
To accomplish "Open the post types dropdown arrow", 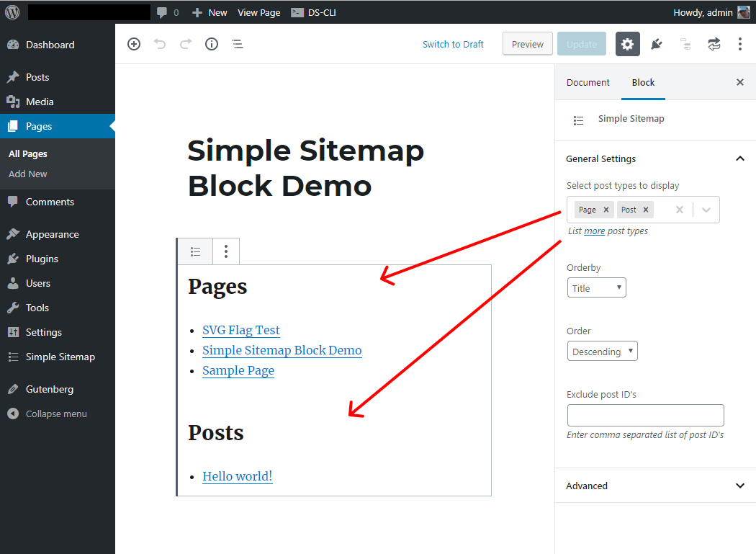I will [706, 210].
